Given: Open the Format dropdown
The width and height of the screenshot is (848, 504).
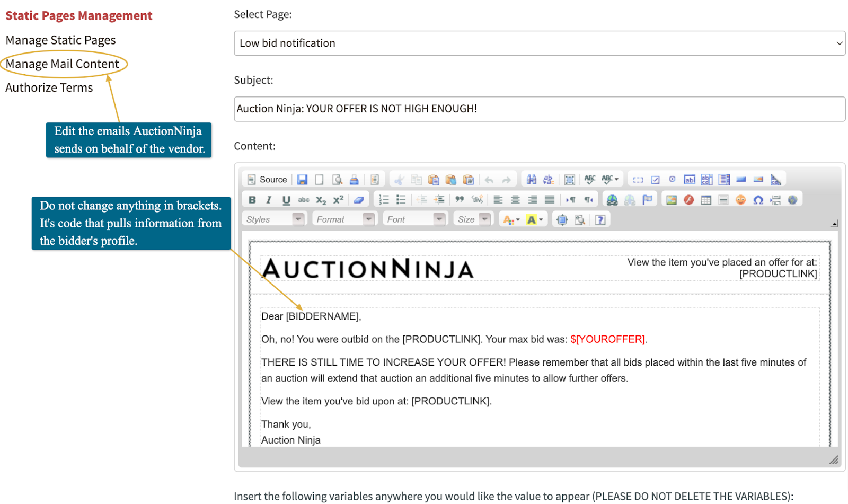Looking at the screenshot, I should pos(344,219).
